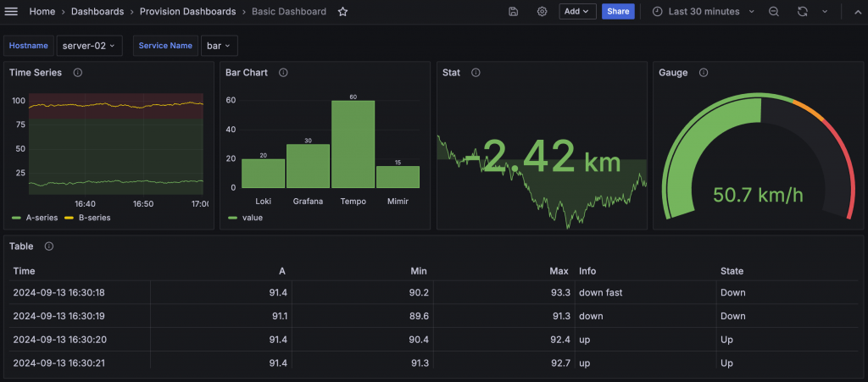Sort table by State column header
The width and height of the screenshot is (868, 382).
(x=732, y=271)
